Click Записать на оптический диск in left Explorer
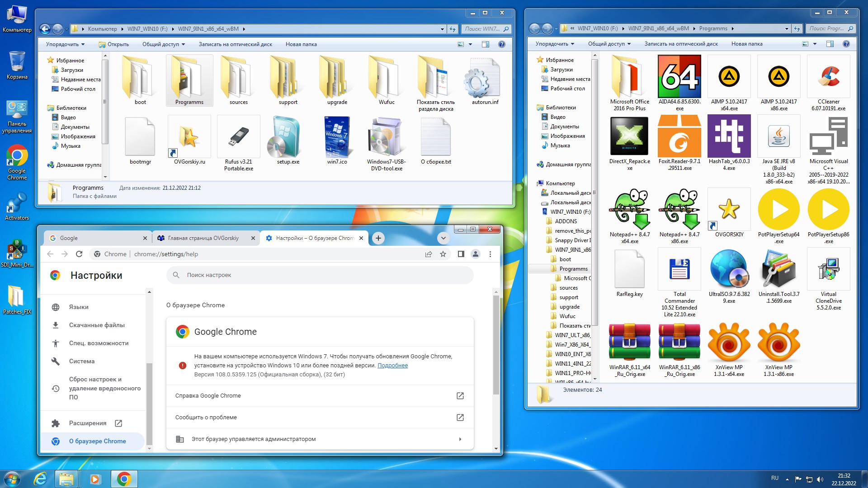Image resolution: width=868 pixels, height=488 pixels. click(235, 44)
